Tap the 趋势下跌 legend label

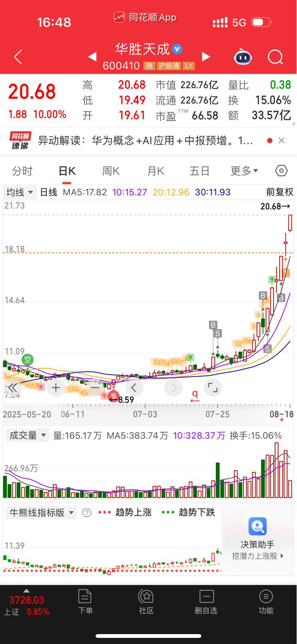pos(197,512)
